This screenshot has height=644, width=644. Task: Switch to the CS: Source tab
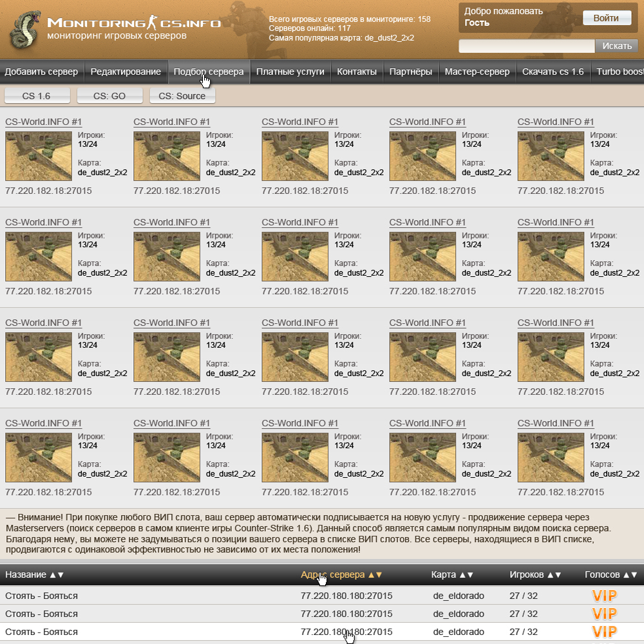pyautogui.click(x=182, y=96)
